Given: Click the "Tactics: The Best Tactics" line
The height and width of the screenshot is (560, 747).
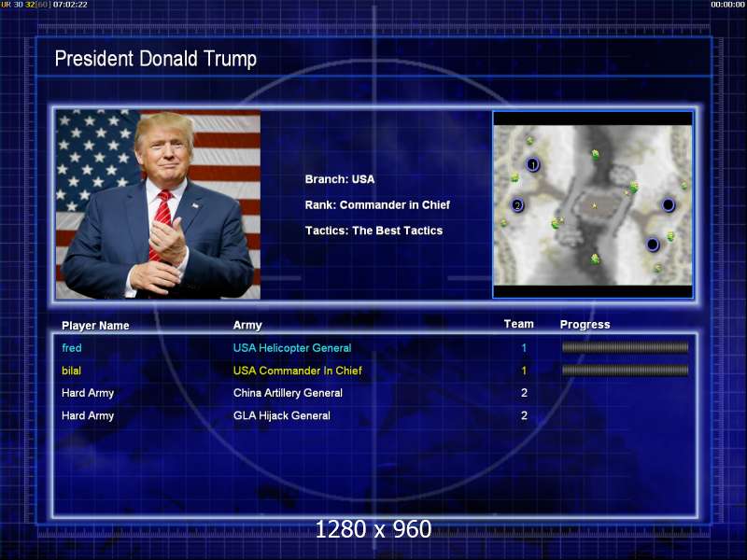Looking at the screenshot, I should tap(374, 231).
